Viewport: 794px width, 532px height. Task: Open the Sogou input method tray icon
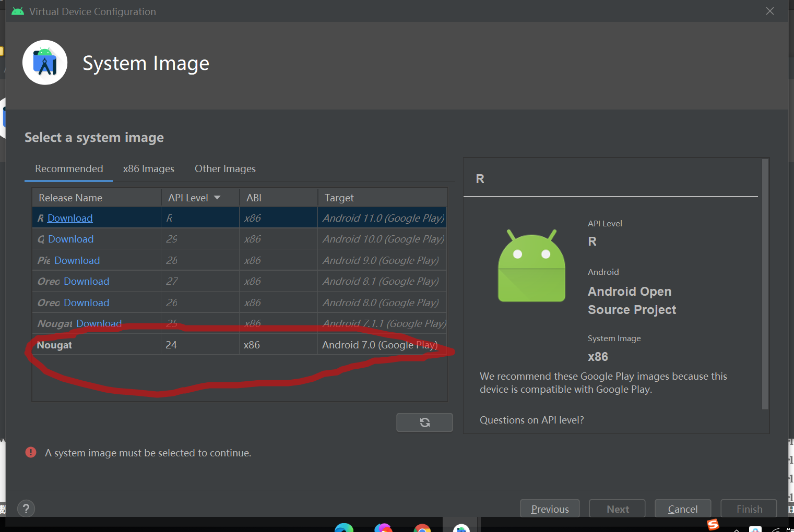pyautogui.click(x=713, y=525)
